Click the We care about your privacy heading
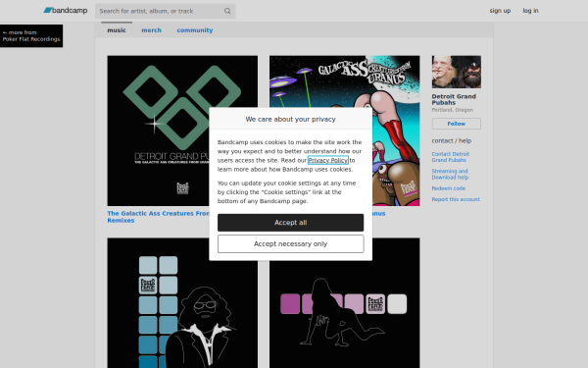This screenshot has height=368, width=588. (291, 119)
